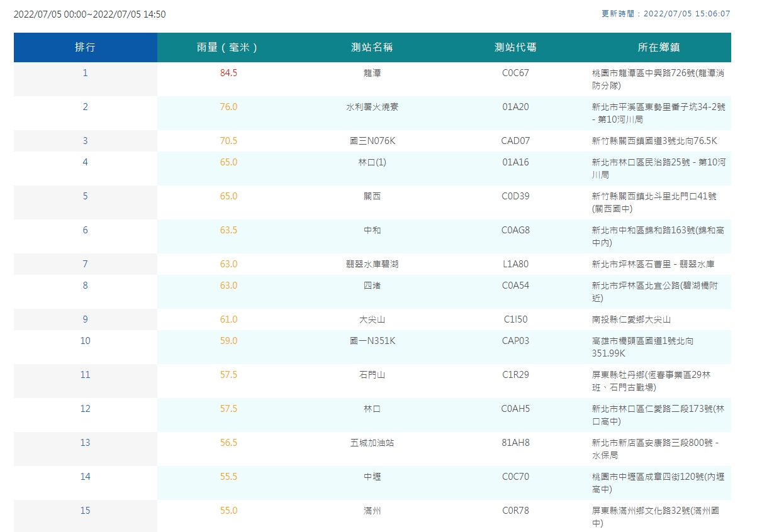Click rainfall value 56.5
This screenshot has width=762, height=532.
click(228, 443)
